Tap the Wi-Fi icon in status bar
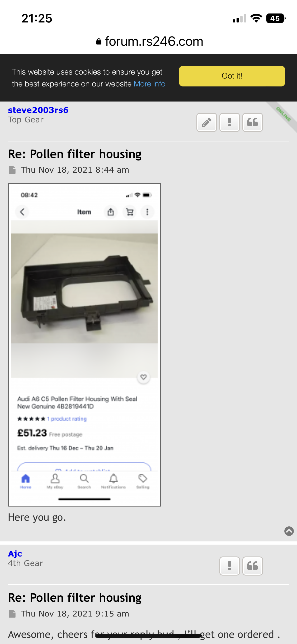The height and width of the screenshot is (644, 297). click(x=256, y=19)
